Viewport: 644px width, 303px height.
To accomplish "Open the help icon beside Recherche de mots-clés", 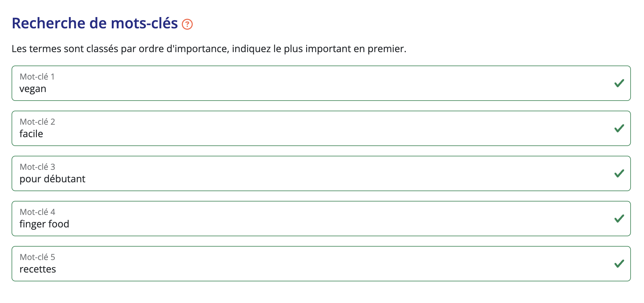I will pos(187,24).
